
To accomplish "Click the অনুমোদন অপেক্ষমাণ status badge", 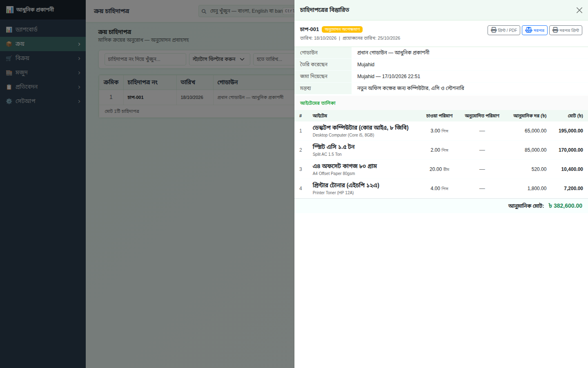I will 342,29.
